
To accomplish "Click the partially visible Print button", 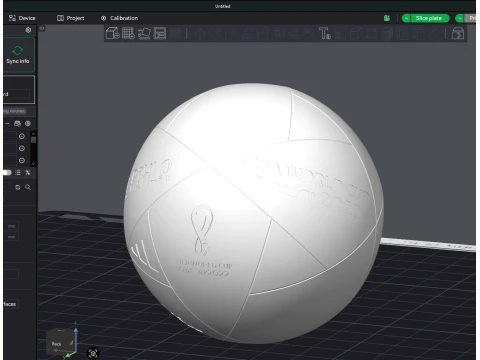I will 471,18.
